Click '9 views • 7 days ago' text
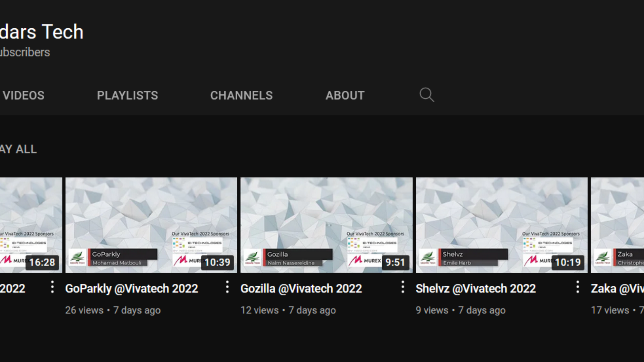644x362 pixels. pyautogui.click(x=460, y=310)
